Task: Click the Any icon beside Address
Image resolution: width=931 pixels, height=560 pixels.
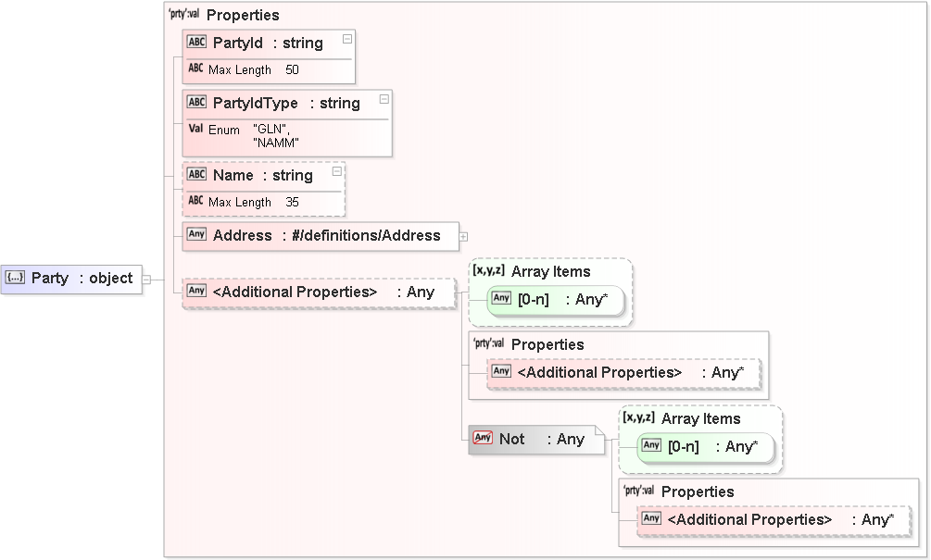Action: (x=196, y=234)
